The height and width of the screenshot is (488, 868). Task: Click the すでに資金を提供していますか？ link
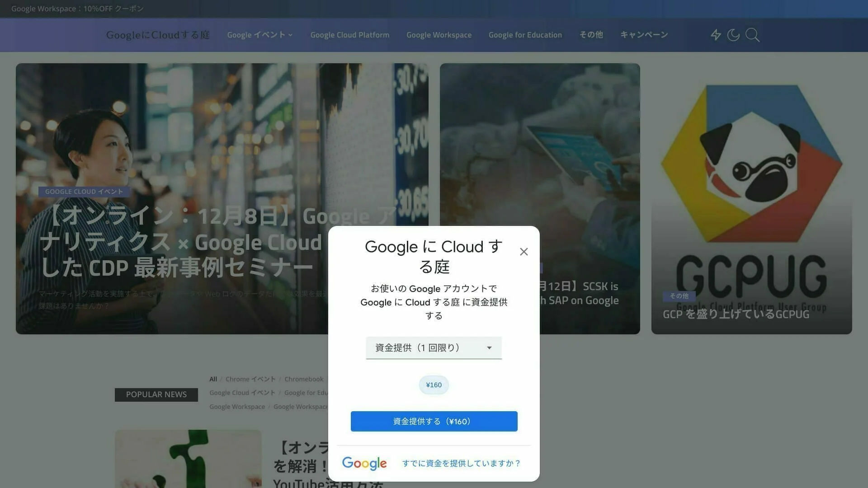pos(461,463)
